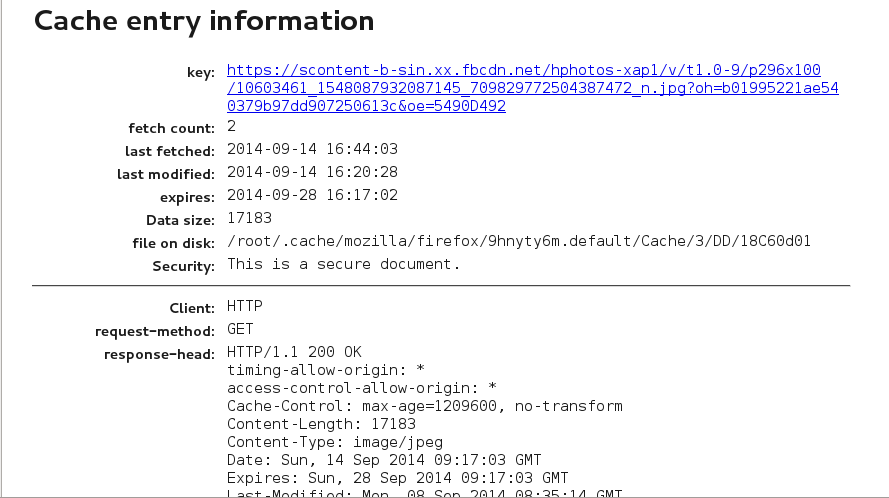889x498 pixels.
Task: Click the Content-Length: 17183 header line
Action: 321,424
